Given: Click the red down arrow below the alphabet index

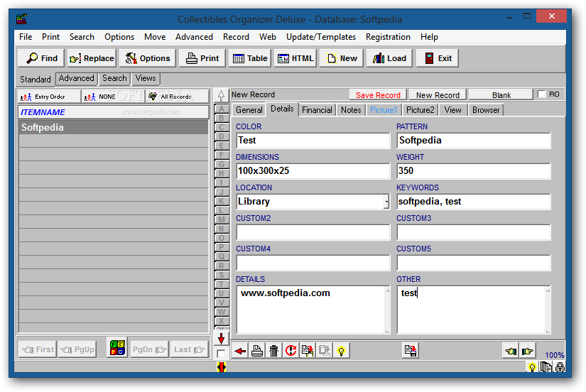Looking at the screenshot, I should (221, 339).
